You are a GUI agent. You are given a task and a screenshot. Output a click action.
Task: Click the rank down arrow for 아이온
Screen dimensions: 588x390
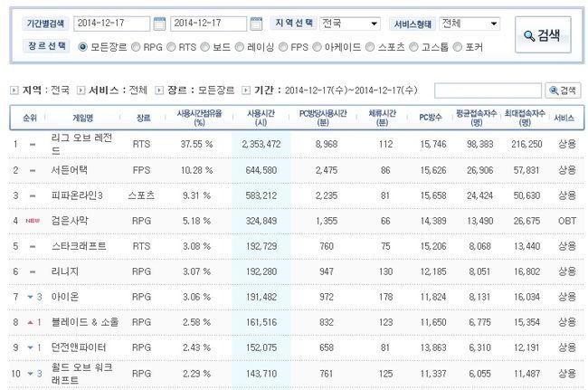tap(32, 296)
